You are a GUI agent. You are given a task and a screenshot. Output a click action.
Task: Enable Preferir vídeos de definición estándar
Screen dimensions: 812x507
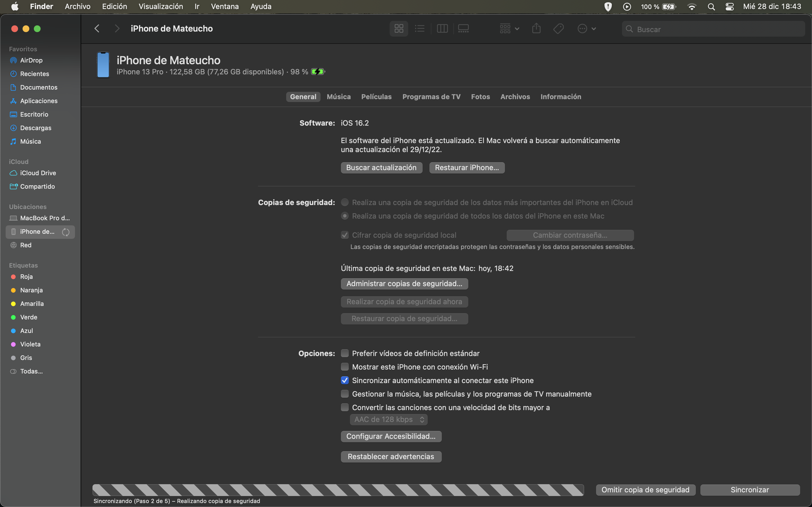coord(345,353)
